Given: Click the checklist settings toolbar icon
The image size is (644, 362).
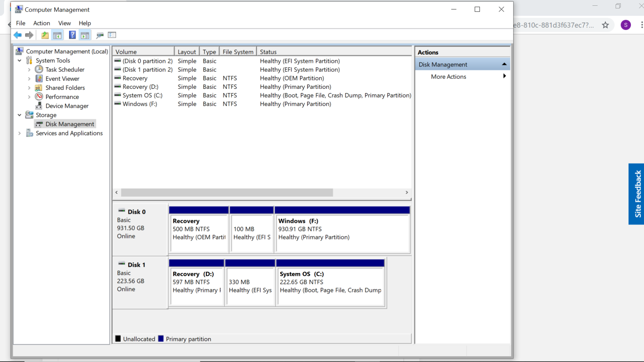Looking at the screenshot, I should tap(112, 35).
